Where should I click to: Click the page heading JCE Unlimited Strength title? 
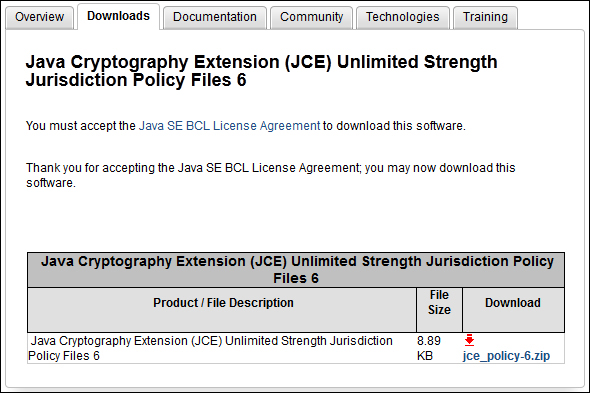(261, 71)
